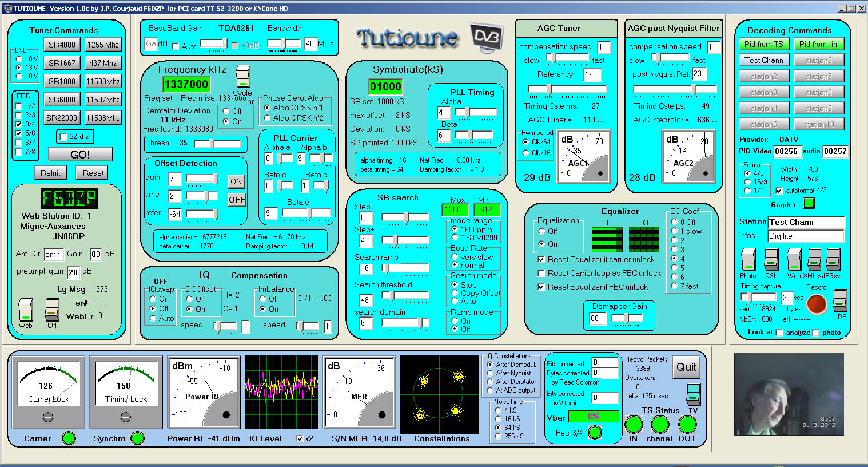
Task: Click the green Carrier LED
Action: [69, 438]
